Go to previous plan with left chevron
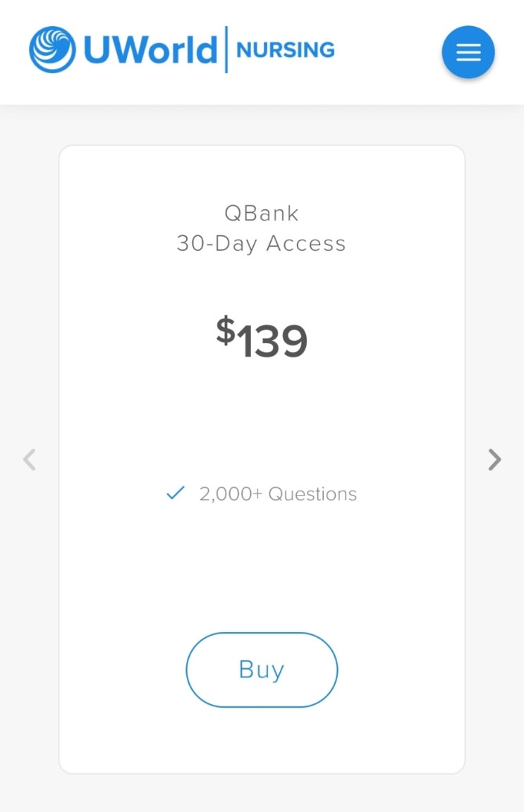Image resolution: width=524 pixels, height=812 pixels. coord(29,460)
